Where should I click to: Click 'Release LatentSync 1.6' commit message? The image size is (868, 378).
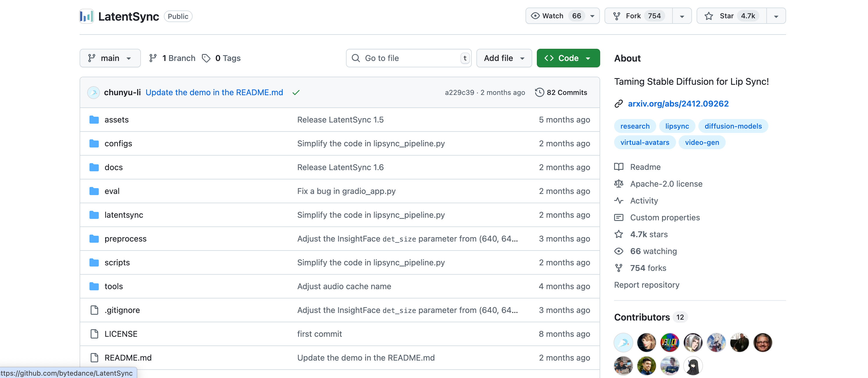(x=340, y=167)
